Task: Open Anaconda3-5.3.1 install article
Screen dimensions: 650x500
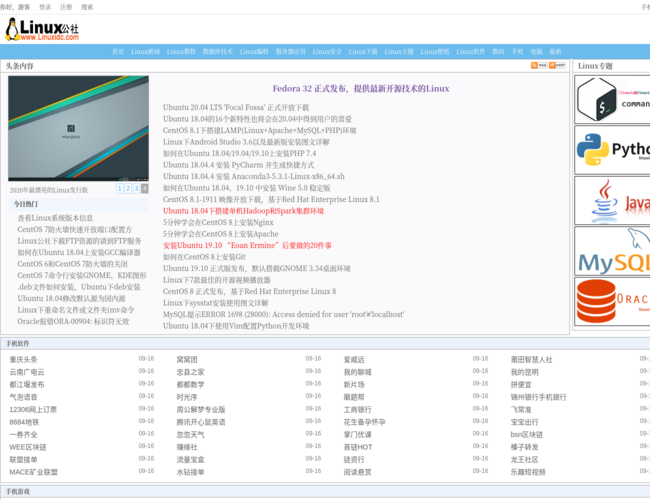Action: point(254,176)
